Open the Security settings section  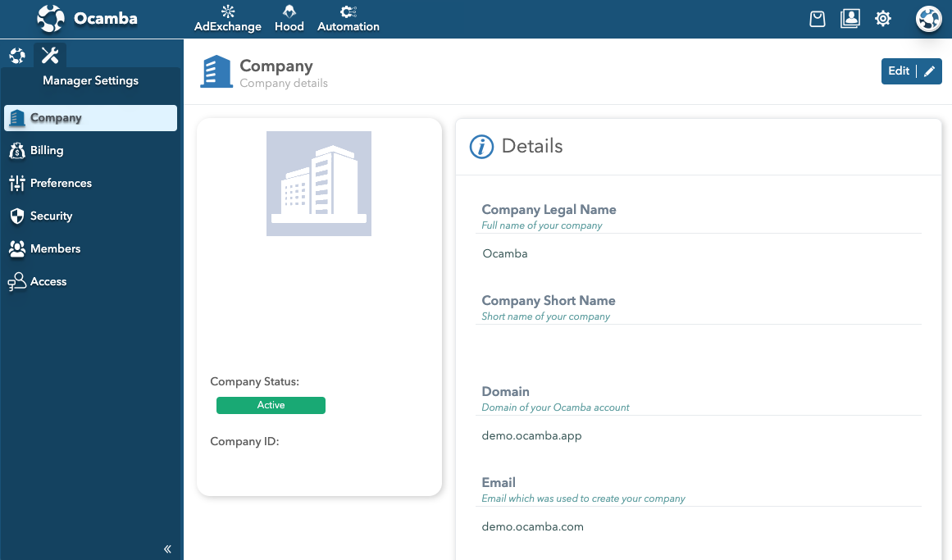coord(90,216)
